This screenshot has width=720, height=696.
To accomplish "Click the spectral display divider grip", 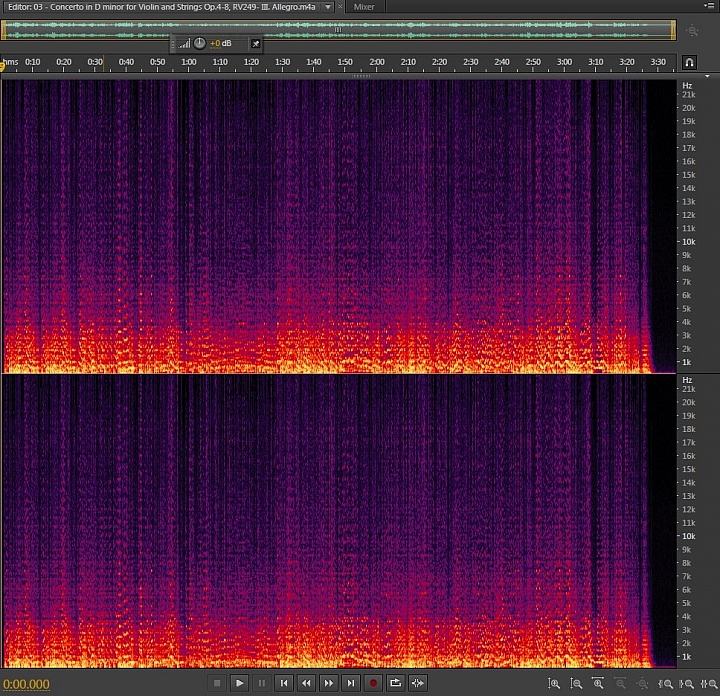I will click(x=361, y=76).
